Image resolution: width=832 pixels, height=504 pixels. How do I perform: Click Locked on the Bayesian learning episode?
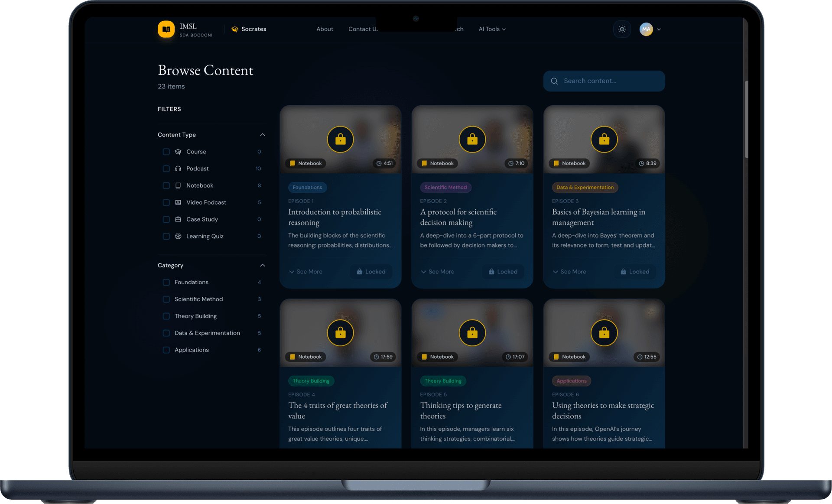634,272
